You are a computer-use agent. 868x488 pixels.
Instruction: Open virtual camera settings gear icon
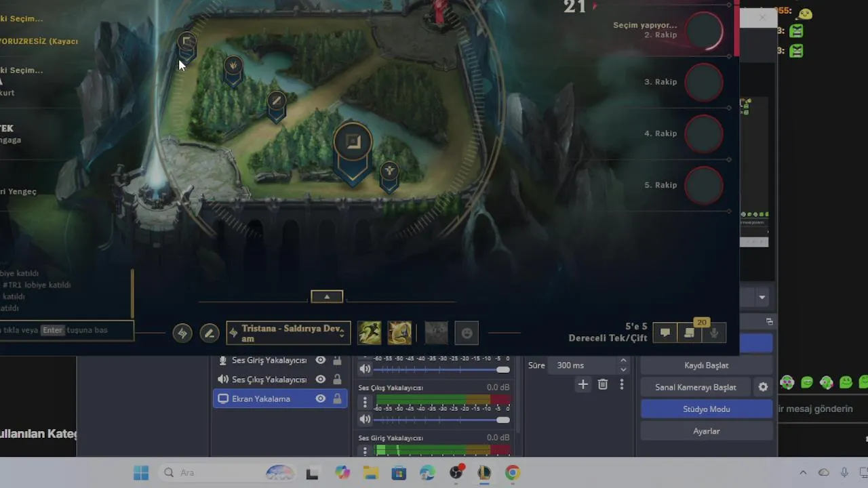click(763, 387)
